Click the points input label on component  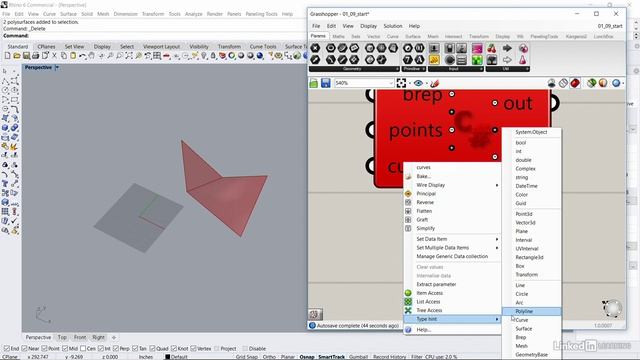point(416,131)
